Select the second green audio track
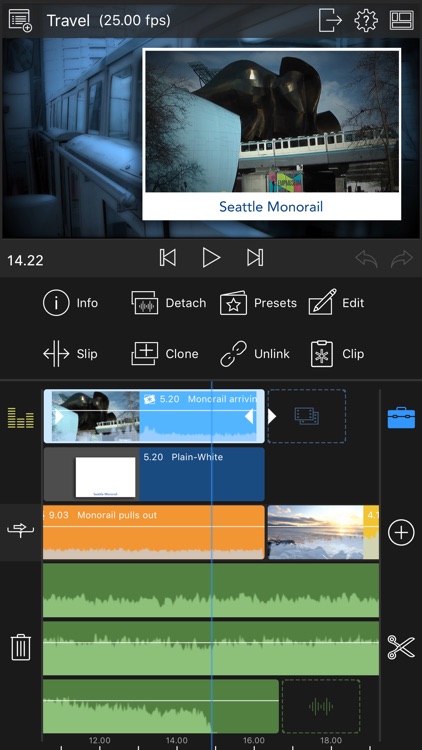This screenshot has height=750, width=422. pos(211,648)
